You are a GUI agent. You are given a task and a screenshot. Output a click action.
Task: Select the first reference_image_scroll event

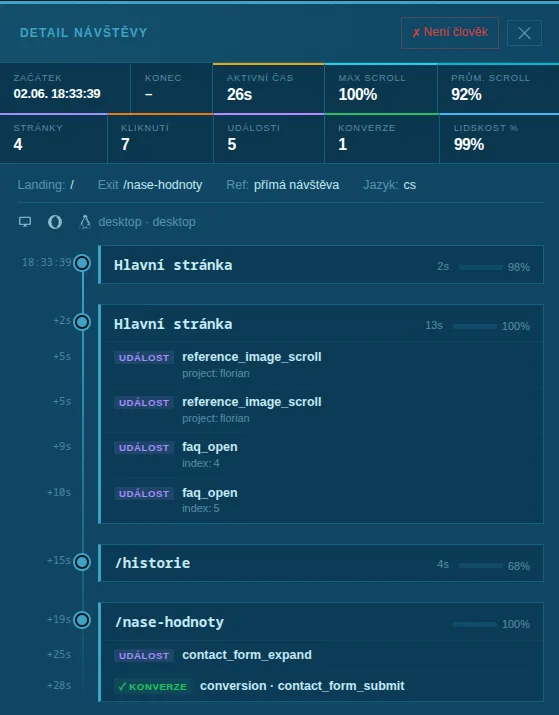tap(322, 364)
